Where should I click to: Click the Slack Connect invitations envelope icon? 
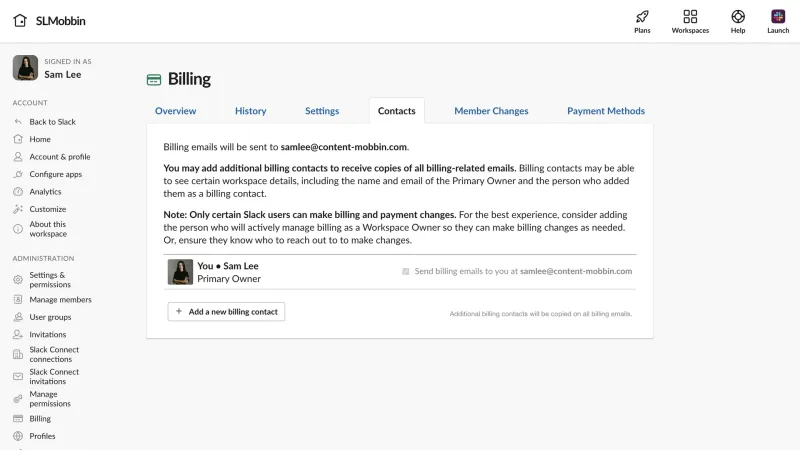point(18,377)
